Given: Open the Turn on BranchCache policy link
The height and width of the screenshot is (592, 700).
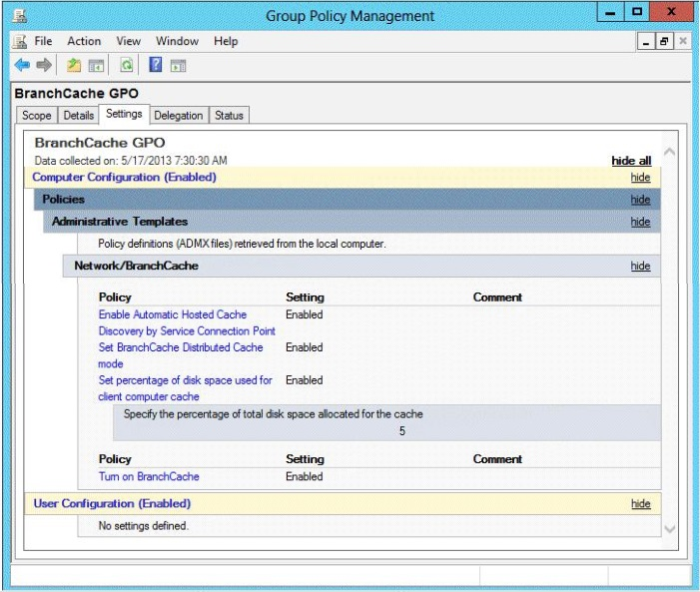Looking at the screenshot, I should click(149, 476).
